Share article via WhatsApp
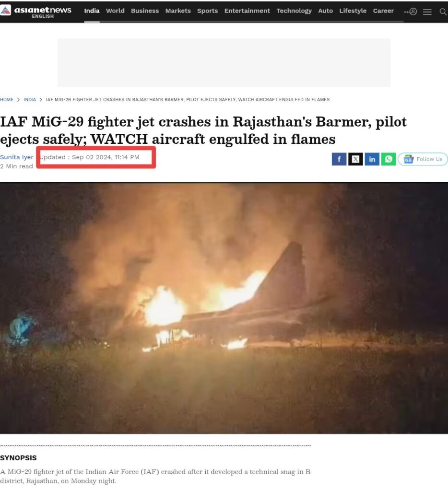This screenshot has height=491, width=448. (389, 159)
